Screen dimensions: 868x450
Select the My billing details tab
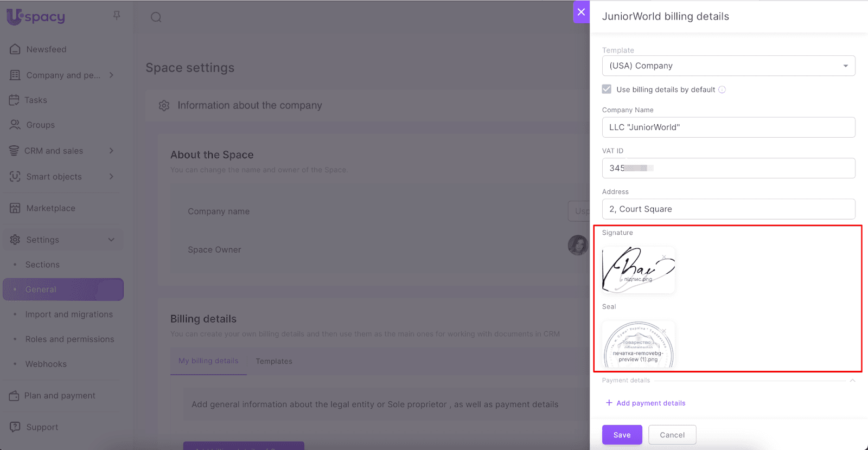(208, 361)
